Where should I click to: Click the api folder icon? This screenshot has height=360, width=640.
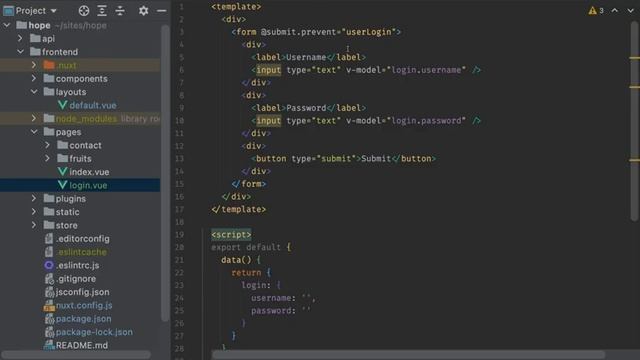click(x=35, y=38)
